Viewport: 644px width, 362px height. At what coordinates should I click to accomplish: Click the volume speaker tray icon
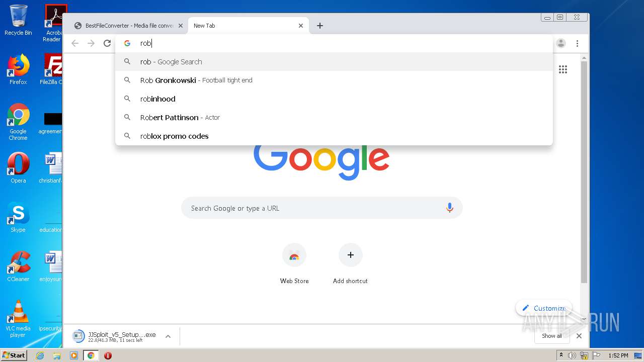coord(572,355)
